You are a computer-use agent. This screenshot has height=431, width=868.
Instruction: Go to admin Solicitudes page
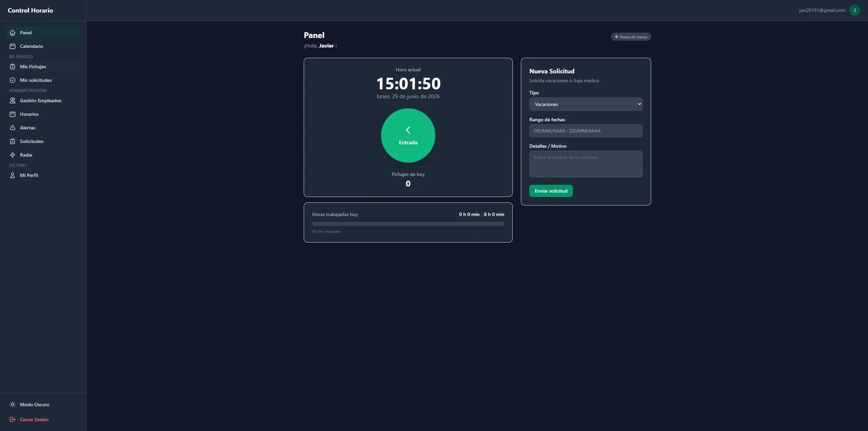43,141
